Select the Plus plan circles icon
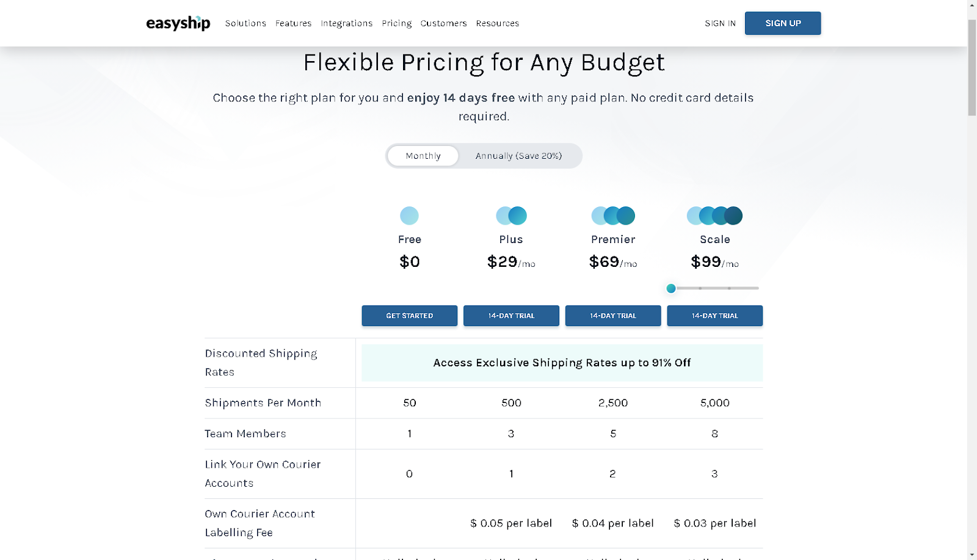977x560 pixels. point(510,215)
